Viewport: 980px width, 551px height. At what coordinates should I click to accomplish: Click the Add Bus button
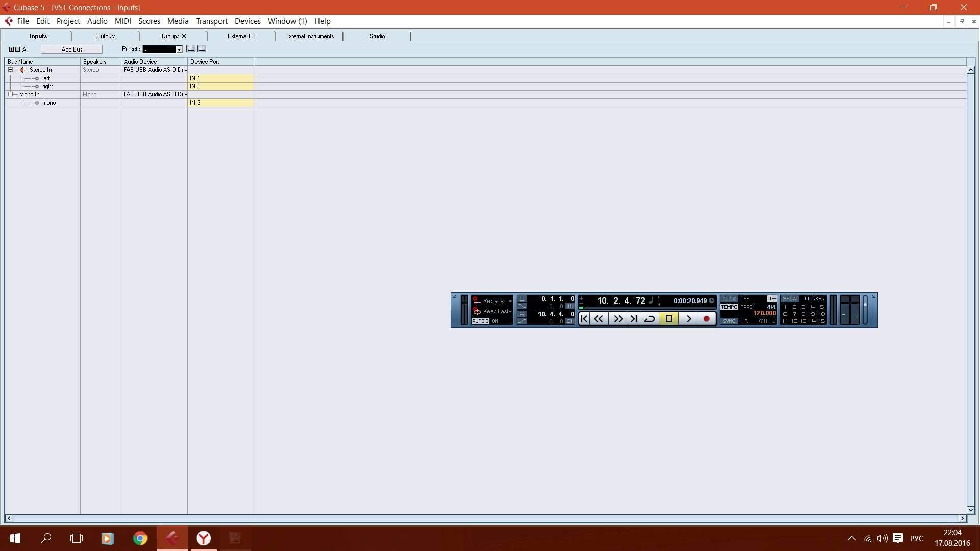point(71,49)
